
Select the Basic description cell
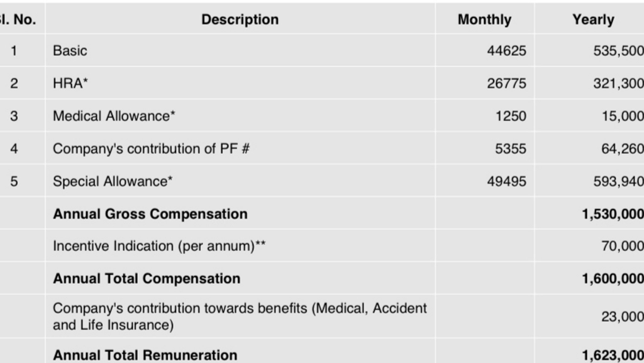pyautogui.click(x=70, y=51)
